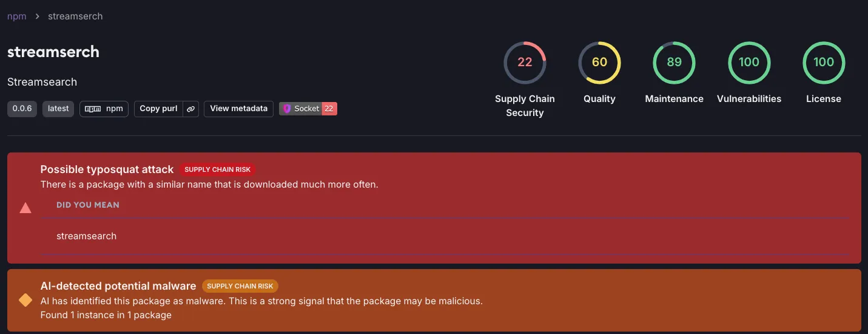Click the orange SUPPLY CHAIN RISK tag
The width and height of the screenshot is (868, 334).
(x=240, y=286)
